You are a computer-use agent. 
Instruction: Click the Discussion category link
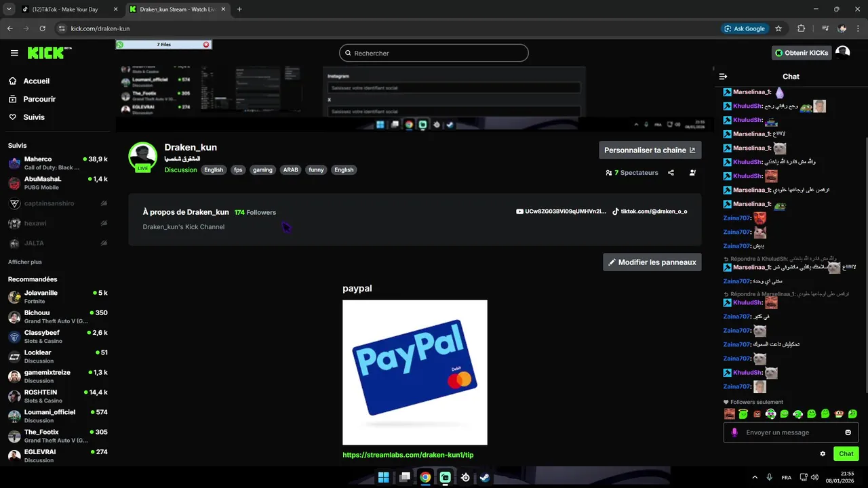tap(180, 170)
